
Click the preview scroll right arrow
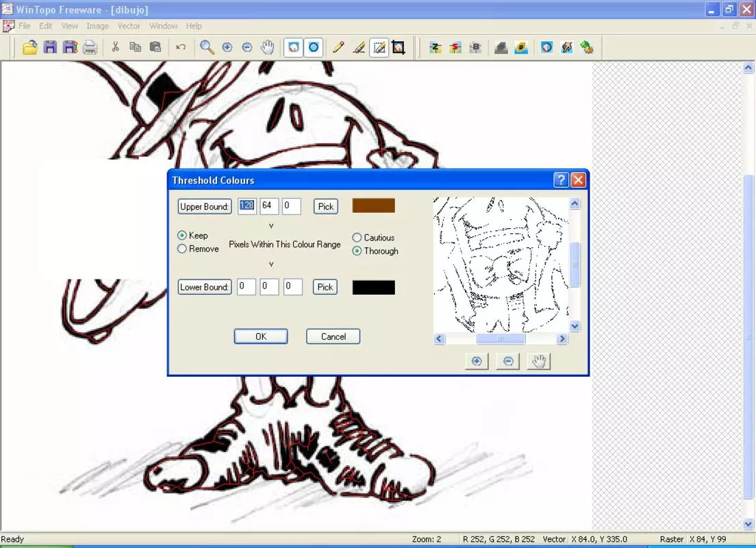(562, 338)
